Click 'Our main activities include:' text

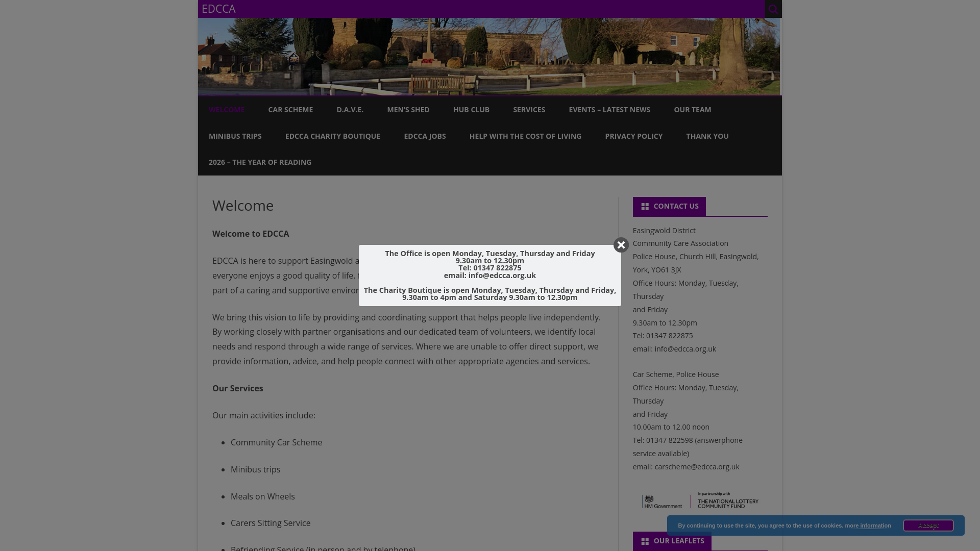(264, 415)
